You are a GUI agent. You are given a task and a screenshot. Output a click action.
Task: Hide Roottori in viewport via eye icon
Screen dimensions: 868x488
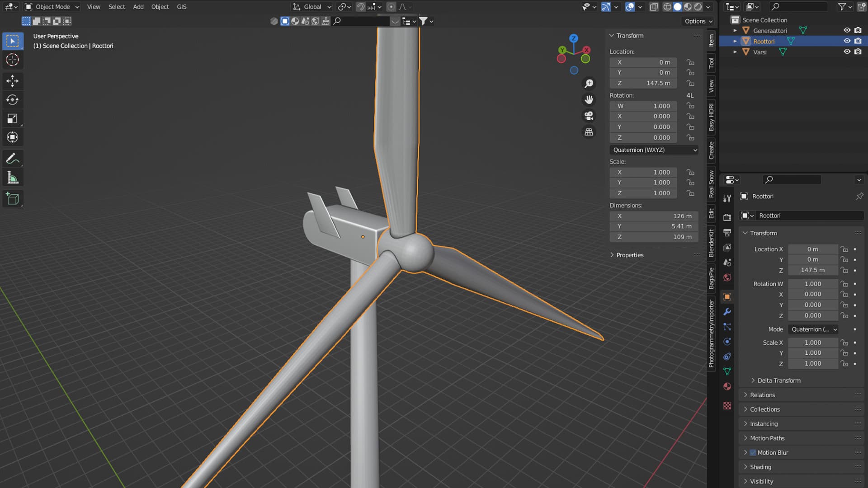847,41
